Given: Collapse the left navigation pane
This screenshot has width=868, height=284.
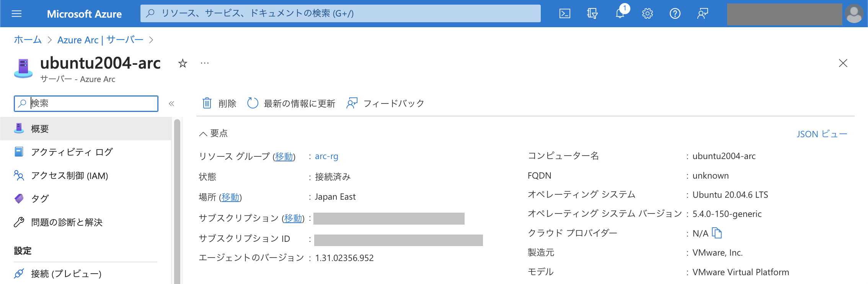Looking at the screenshot, I should [x=171, y=103].
